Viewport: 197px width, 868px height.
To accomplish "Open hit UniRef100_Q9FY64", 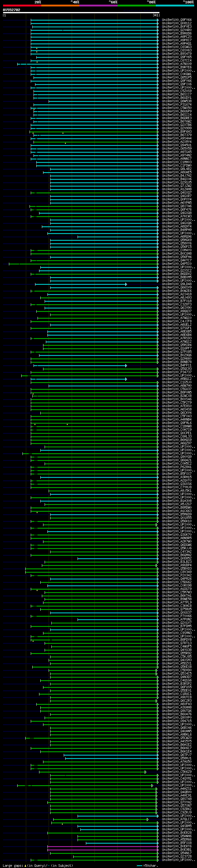I will pyautogui.click(x=176, y=20).
